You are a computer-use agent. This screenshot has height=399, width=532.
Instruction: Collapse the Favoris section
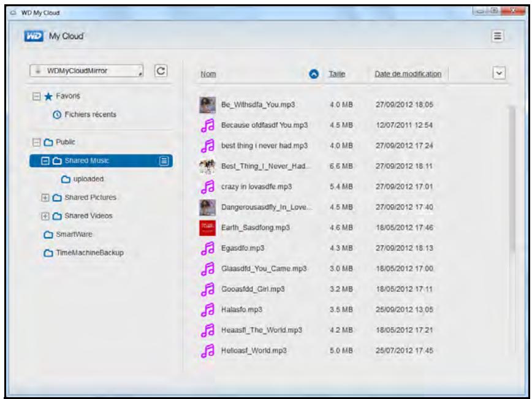click(x=36, y=96)
